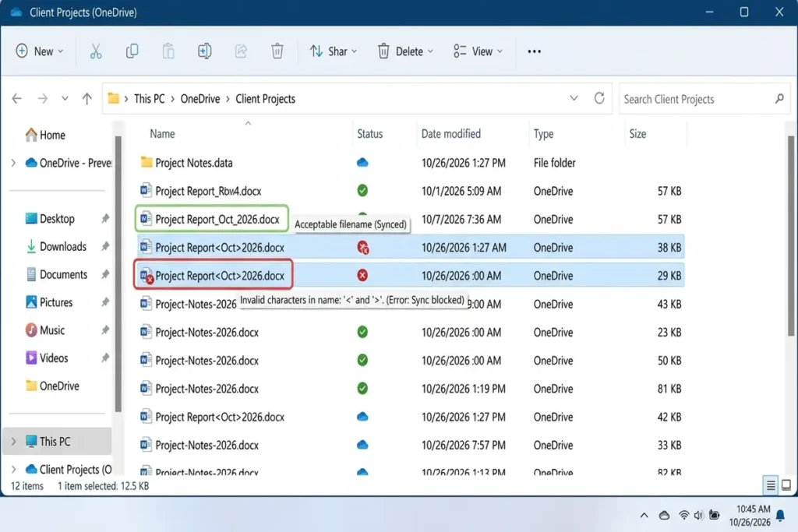Image resolution: width=798 pixels, height=532 pixels.
Task: Select the 38 KB Project Report<Oct>2026.docx
Action: (x=410, y=248)
